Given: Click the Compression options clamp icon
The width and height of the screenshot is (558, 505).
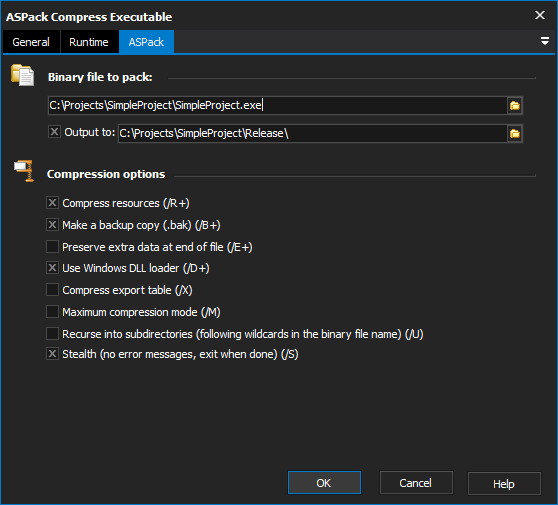Looking at the screenshot, I should tap(24, 171).
